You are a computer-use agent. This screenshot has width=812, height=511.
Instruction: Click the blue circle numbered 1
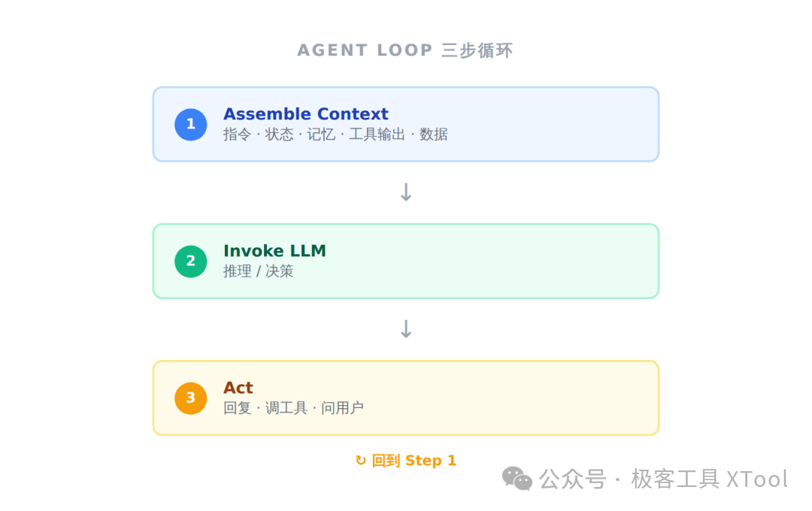pos(190,125)
